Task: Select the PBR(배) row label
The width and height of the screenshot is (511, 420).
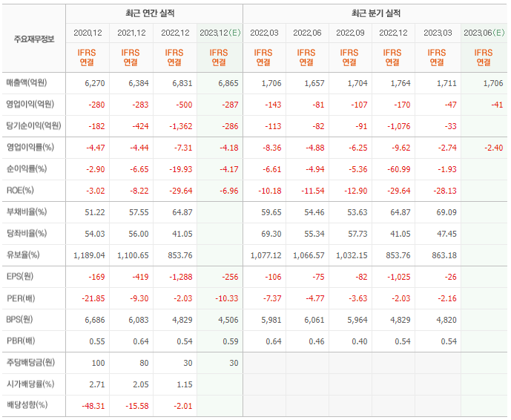Action: pyautogui.click(x=21, y=341)
